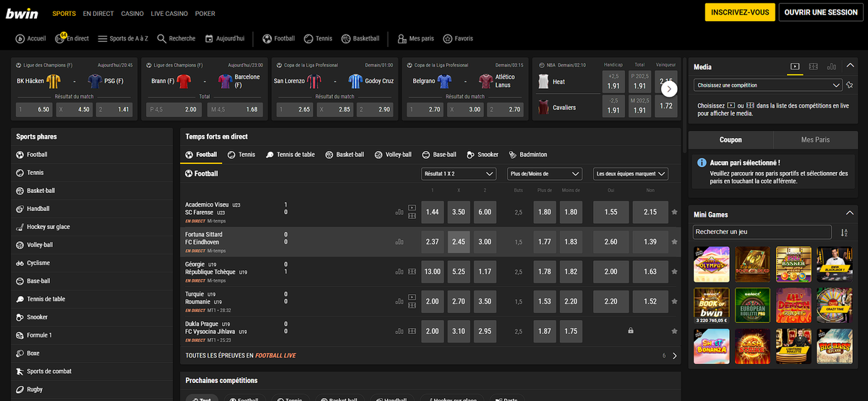Open the Crazy Time mini game thumbnail
868x401 pixels.
click(x=834, y=306)
